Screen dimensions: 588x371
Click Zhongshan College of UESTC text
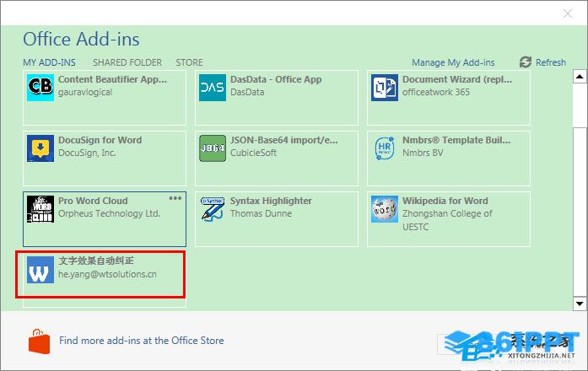click(447, 220)
